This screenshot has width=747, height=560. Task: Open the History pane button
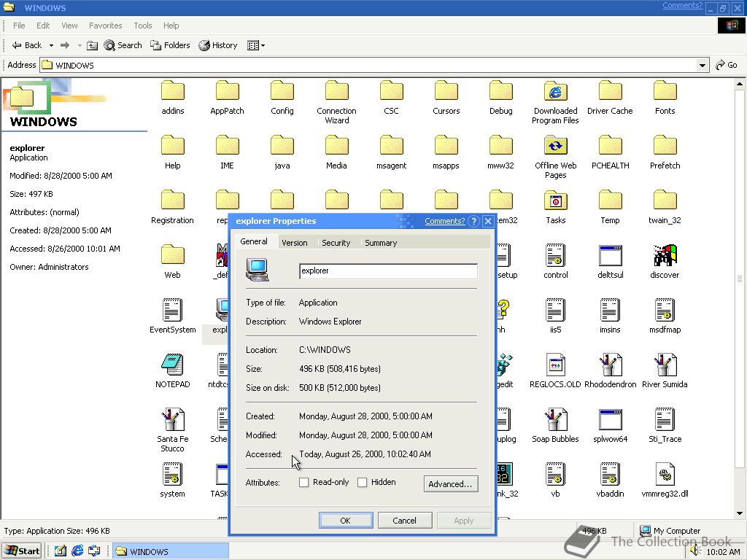[218, 45]
